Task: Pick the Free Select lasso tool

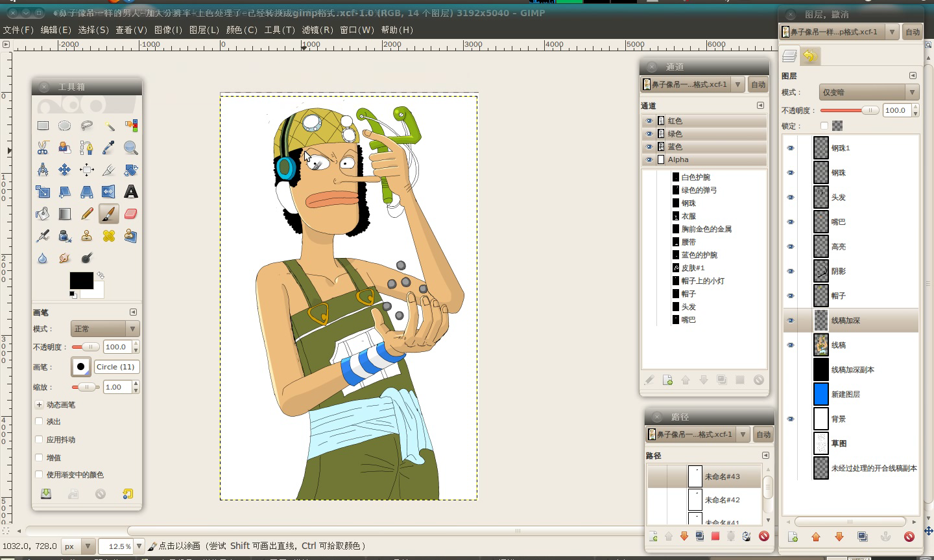Action: 86,126
